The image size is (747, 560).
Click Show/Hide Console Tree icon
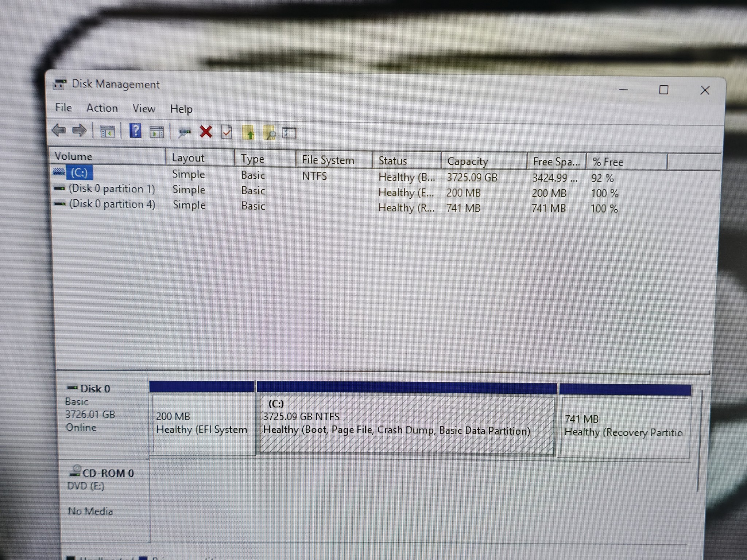[x=107, y=131]
